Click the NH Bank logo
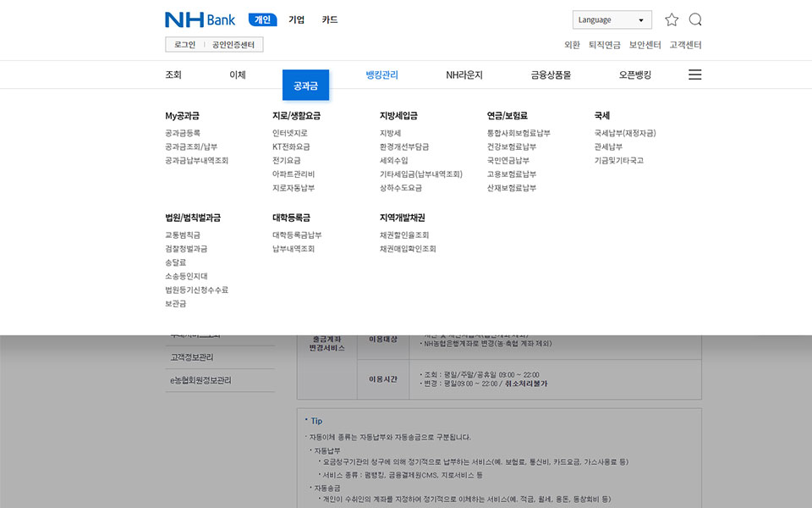This screenshot has width=812, height=508. coord(200,19)
